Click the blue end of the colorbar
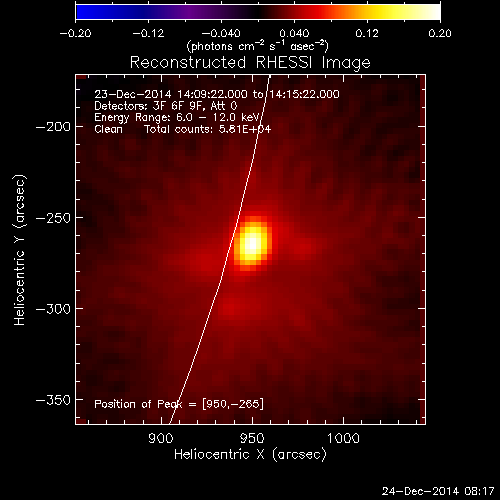Image resolution: width=500 pixels, height=500 pixels. (x=83, y=11)
